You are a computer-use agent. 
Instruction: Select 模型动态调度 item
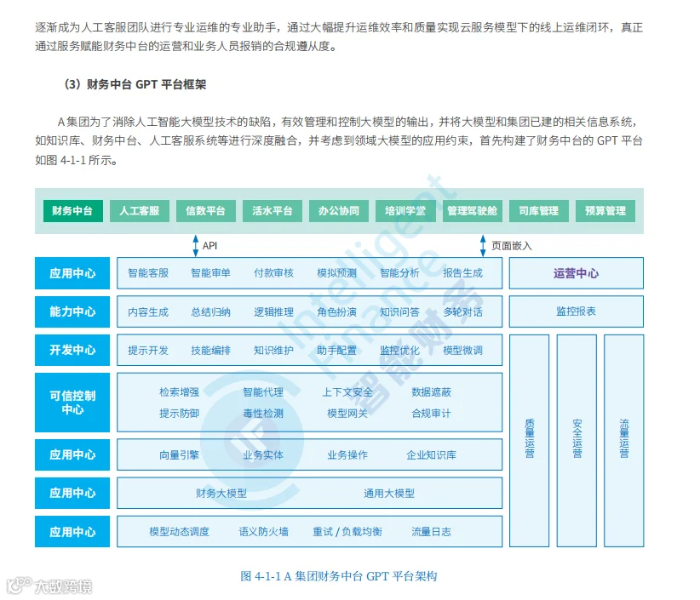pyautogui.click(x=179, y=532)
